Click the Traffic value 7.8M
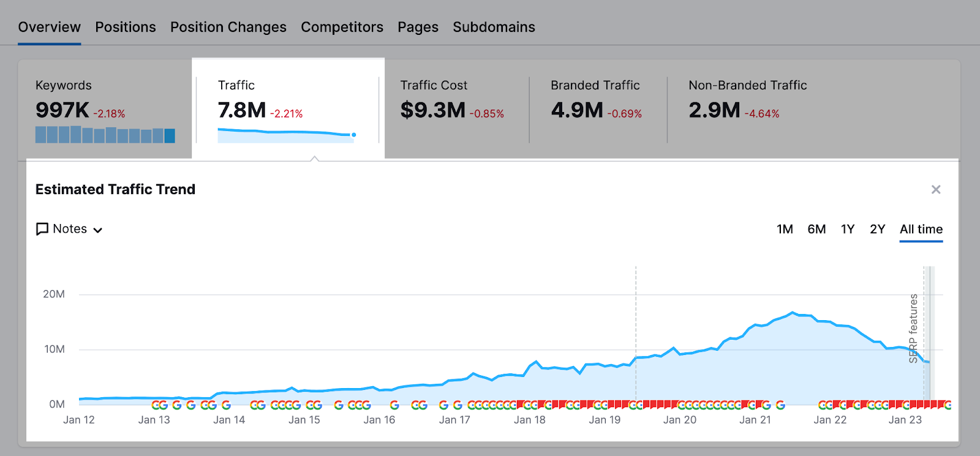Image resolution: width=980 pixels, height=456 pixels. tap(242, 110)
